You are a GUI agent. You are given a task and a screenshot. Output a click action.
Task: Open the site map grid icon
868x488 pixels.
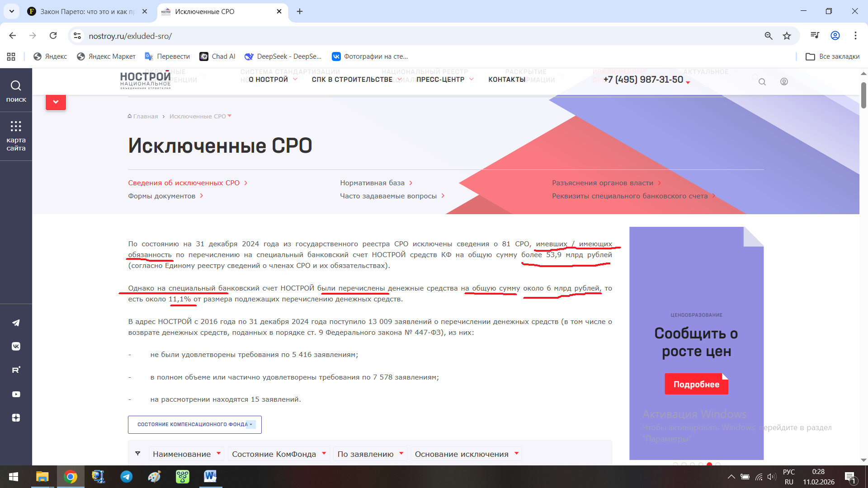[x=16, y=126]
